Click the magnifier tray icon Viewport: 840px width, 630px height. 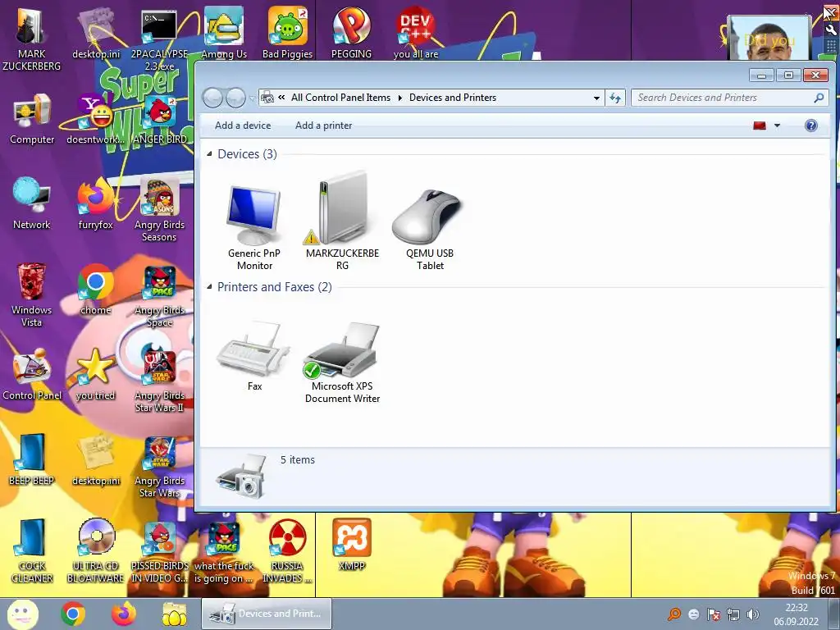point(674,614)
